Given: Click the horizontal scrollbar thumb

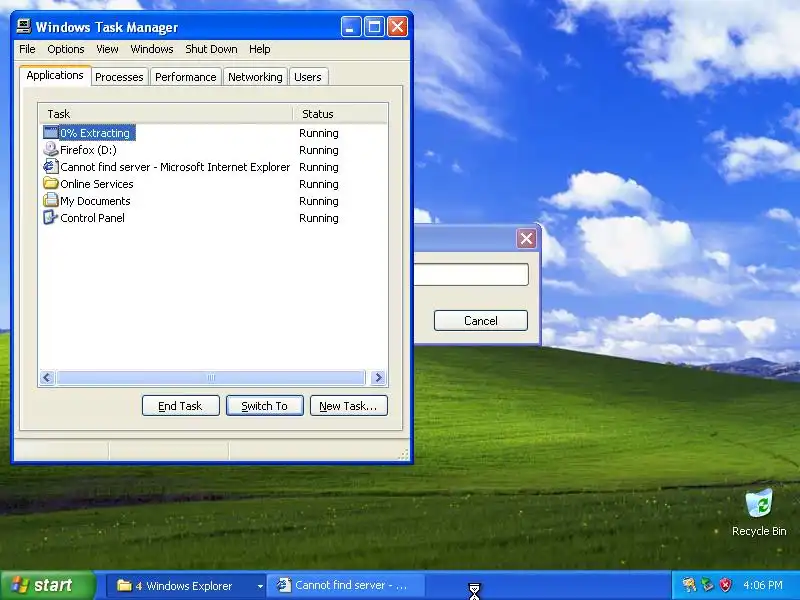Looking at the screenshot, I should click(211, 378).
